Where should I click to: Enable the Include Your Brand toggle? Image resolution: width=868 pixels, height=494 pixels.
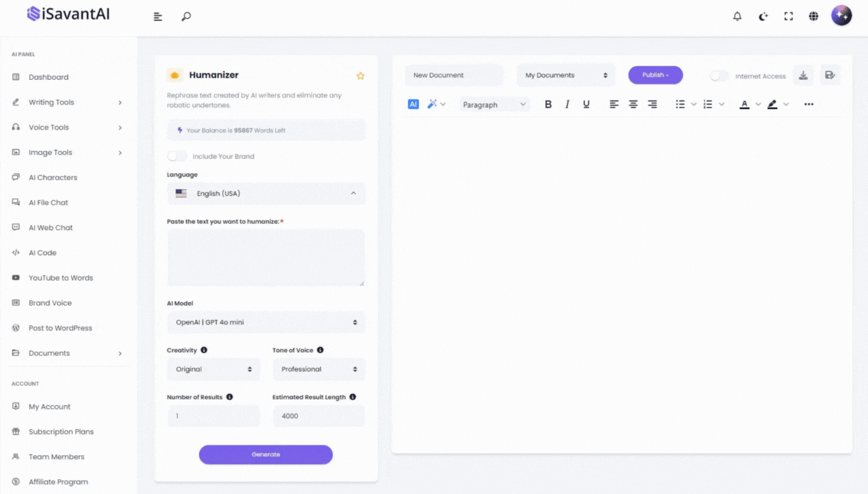point(177,156)
